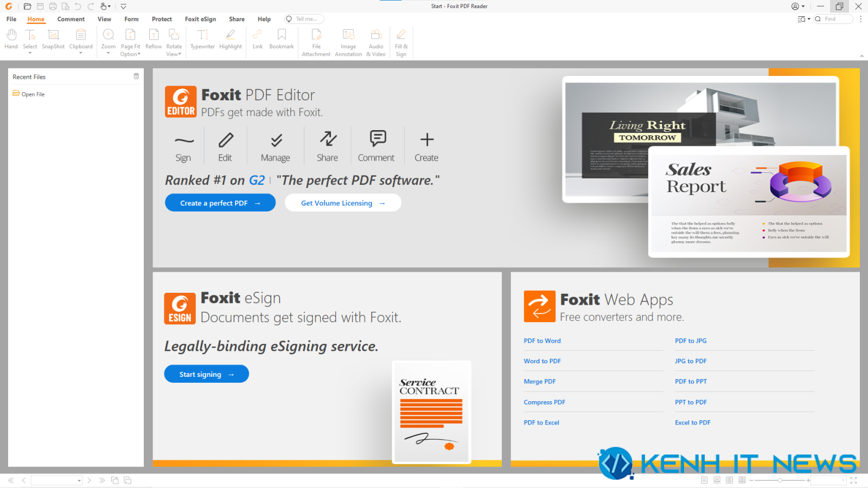Viewport: 868px width, 488px height.
Task: Open the PDF to Word link
Action: click(x=542, y=341)
